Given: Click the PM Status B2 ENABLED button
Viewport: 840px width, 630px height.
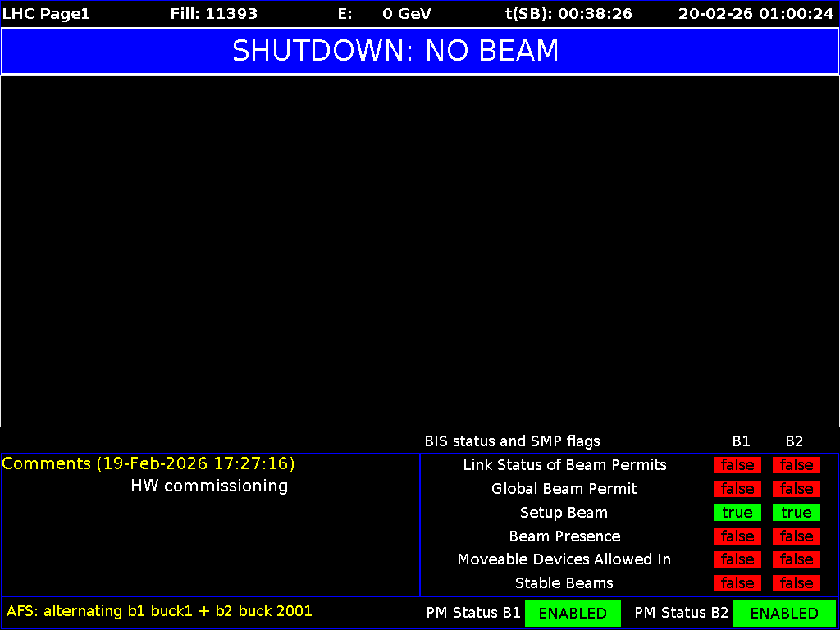Looking at the screenshot, I should (784, 613).
